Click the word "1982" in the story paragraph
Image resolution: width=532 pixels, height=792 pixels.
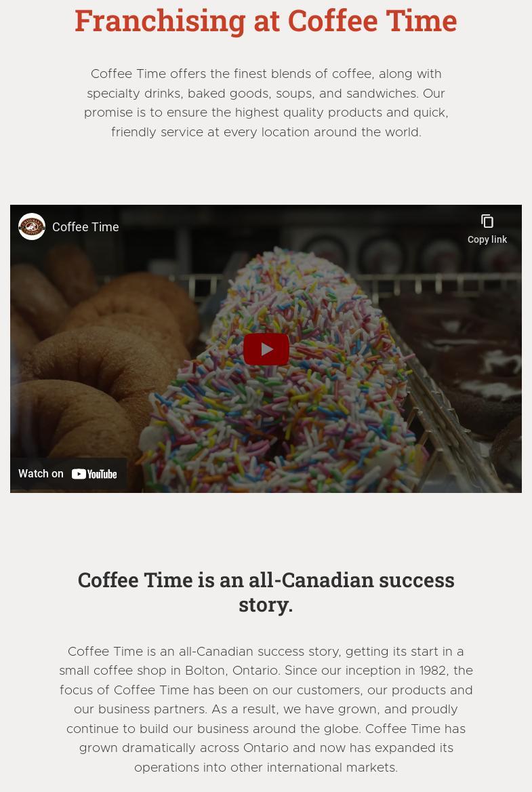click(432, 670)
